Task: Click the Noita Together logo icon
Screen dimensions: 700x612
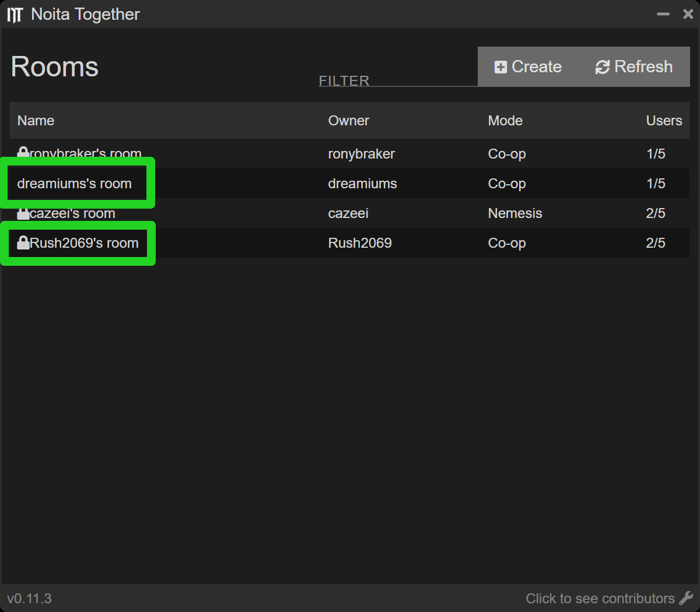Action: (15, 15)
